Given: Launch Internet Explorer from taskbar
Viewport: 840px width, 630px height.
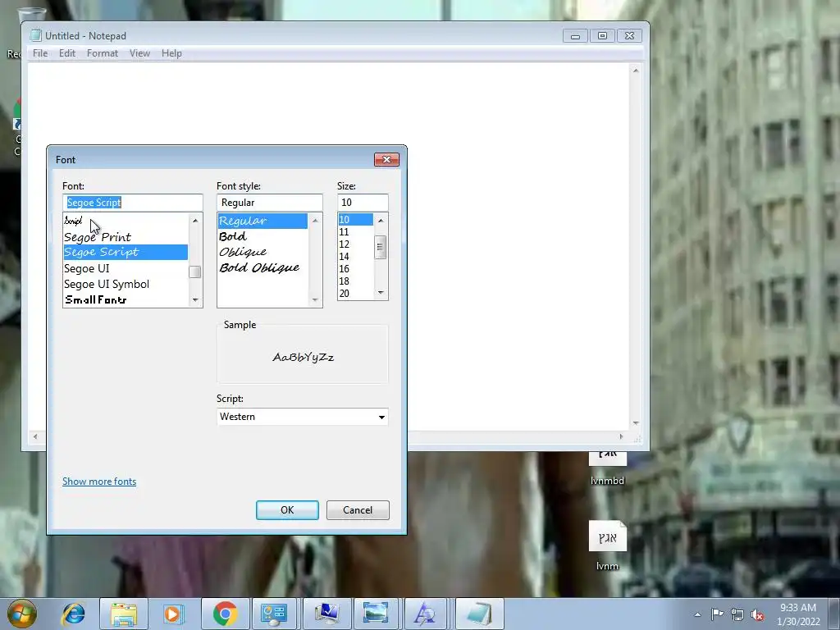Looking at the screenshot, I should pyautogui.click(x=73, y=614).
